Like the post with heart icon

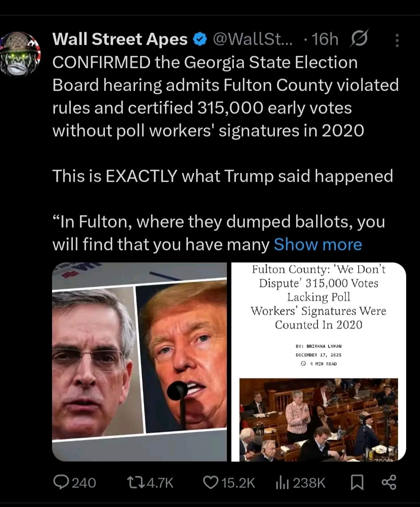click(x=211, y=482)
